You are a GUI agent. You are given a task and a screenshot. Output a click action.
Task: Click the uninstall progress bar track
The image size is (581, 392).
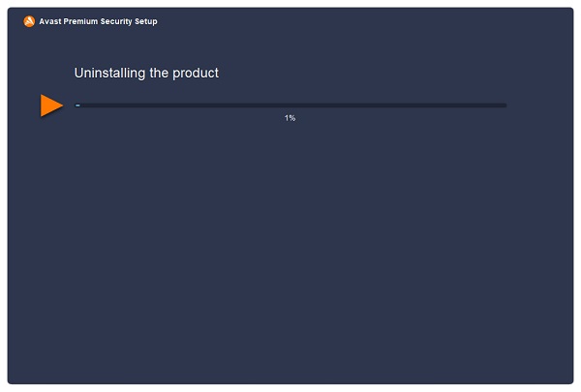point(290,106)
